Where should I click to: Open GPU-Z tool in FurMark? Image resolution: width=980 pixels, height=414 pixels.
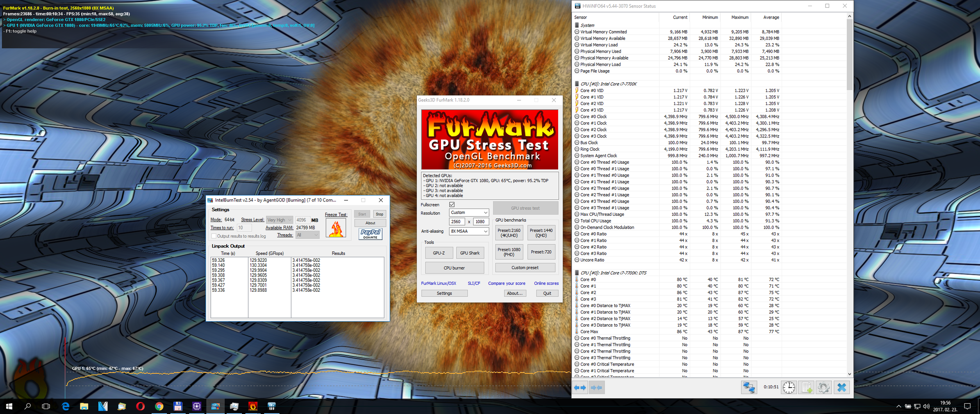439,253
